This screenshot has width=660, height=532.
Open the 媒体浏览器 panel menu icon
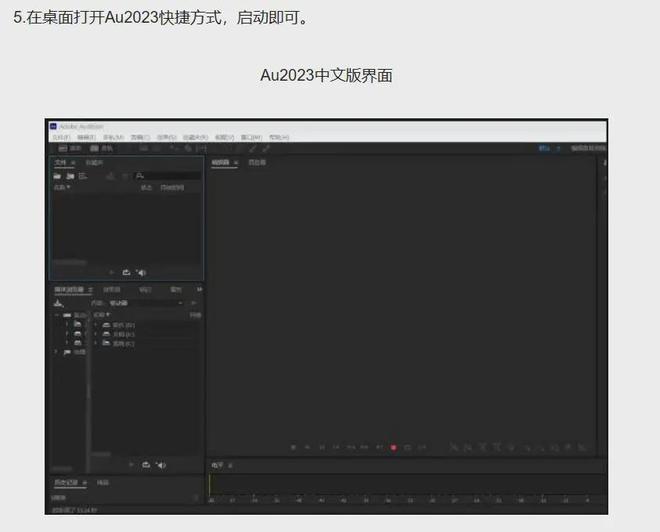pyautogui.click(x=90, y=290)
